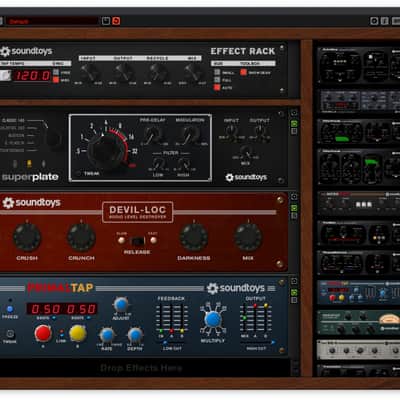Toggle the PrimalTap Freeze button

click(x=10, y=309)
